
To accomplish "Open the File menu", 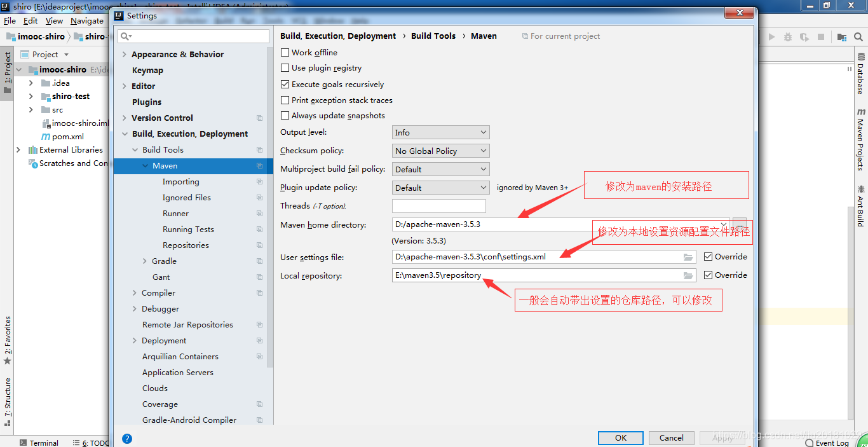I will [x=10, y=21].
